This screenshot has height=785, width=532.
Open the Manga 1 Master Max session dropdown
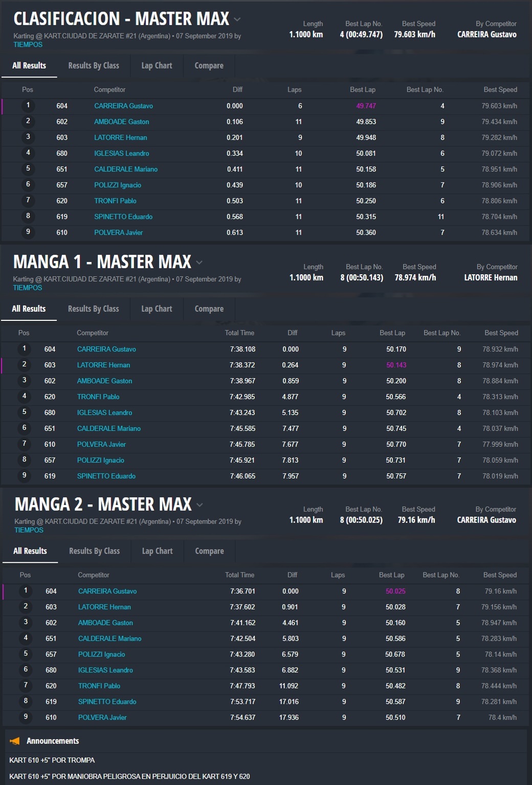pyautogui.click(x=199, y=263)
